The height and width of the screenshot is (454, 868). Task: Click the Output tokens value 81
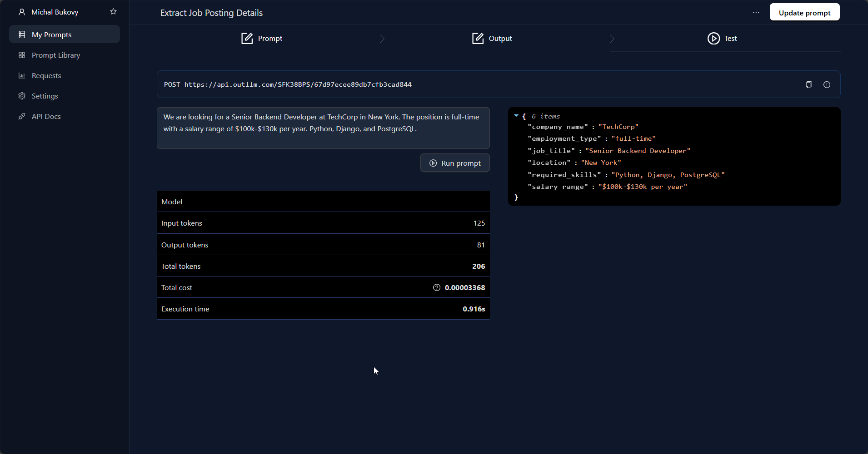(481, 245)
